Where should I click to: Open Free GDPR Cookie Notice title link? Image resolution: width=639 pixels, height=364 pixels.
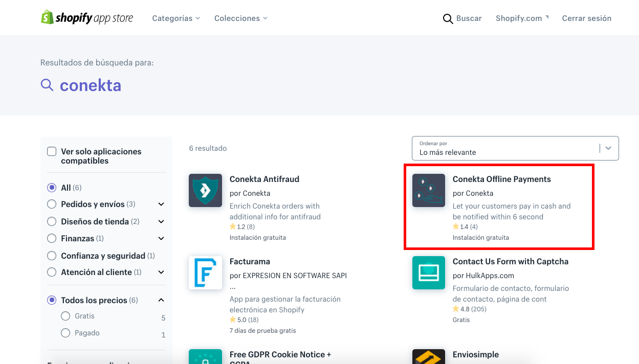[280, 358]
